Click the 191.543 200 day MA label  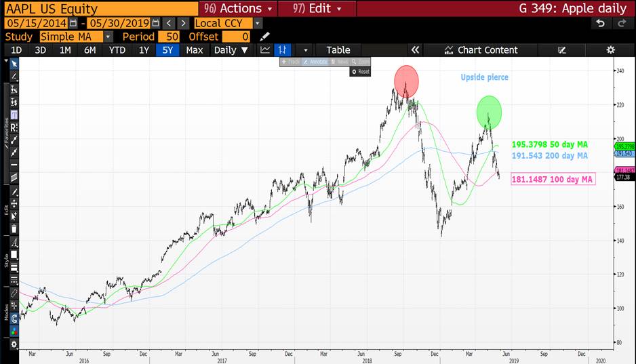coord(550,156)
